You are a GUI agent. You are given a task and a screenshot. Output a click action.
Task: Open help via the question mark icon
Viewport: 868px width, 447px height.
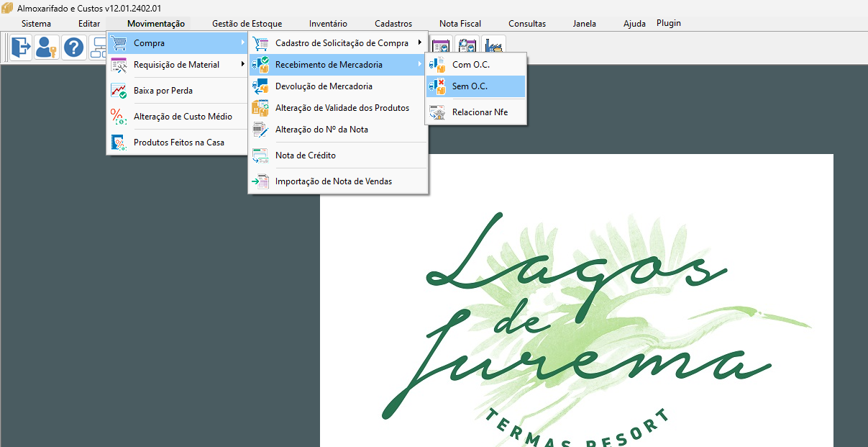tap(73, 48)
